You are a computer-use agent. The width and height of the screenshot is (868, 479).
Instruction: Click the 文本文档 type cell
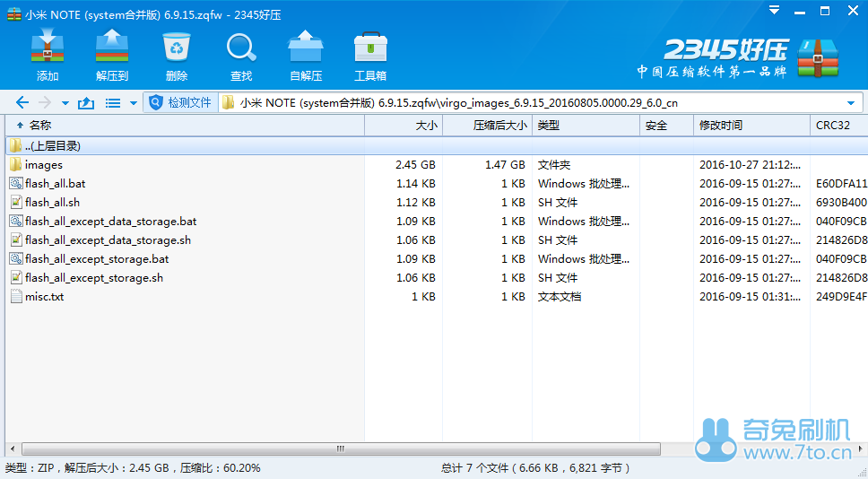[560, 297]
